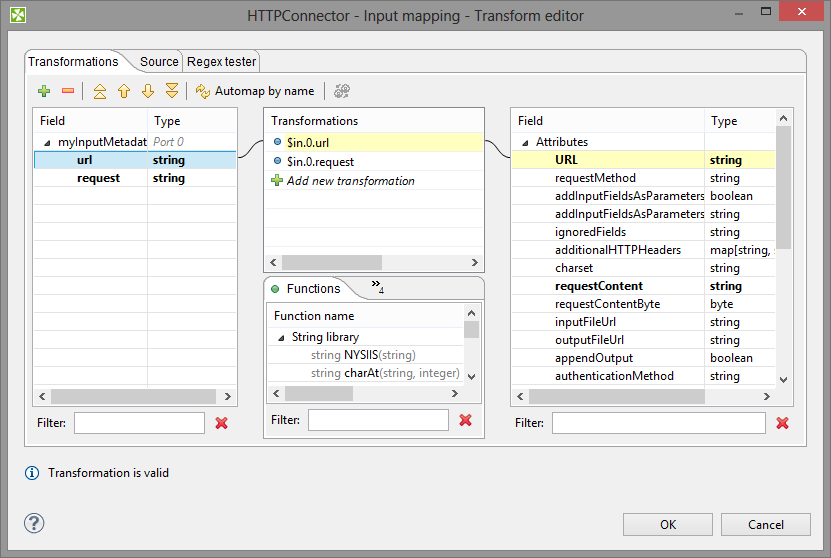This screenshot has height=558, width=831.
Task: Show the hidden tabs overflow list
Action: coord(377,287)
